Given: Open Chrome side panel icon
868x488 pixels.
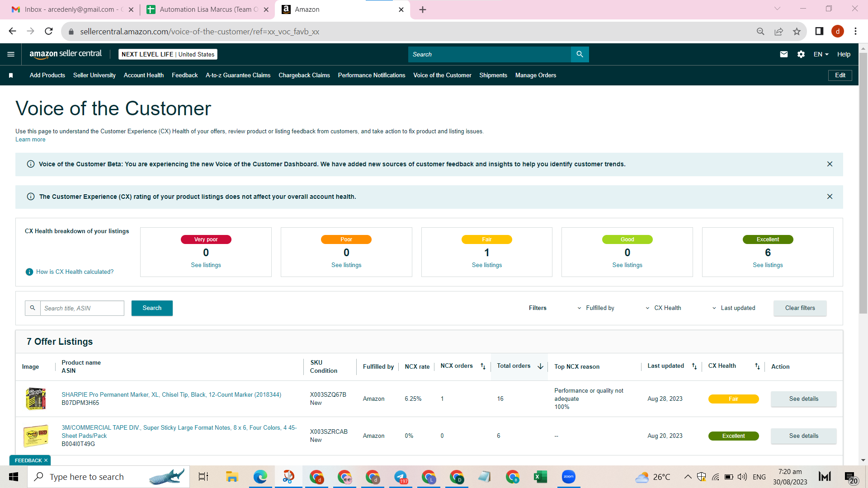Looking at the screenshot, I should pos(819,31).
